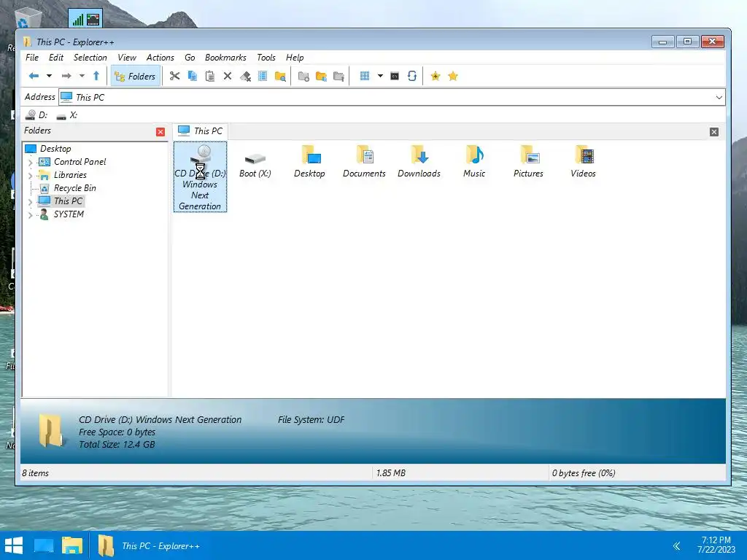Viewport: 747px width, 560px height.
Task: Open the Search folder tool
Action: point(280,76)
